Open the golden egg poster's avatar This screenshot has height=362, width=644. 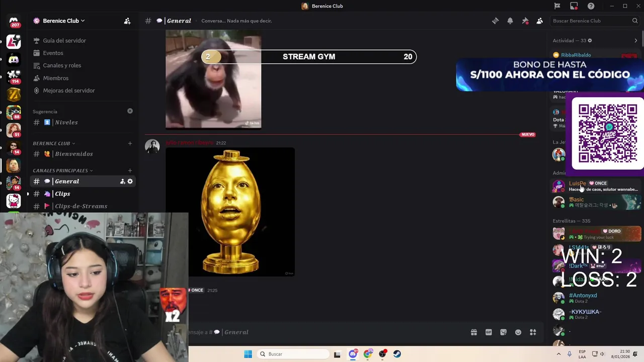click(x=152, y=146)
